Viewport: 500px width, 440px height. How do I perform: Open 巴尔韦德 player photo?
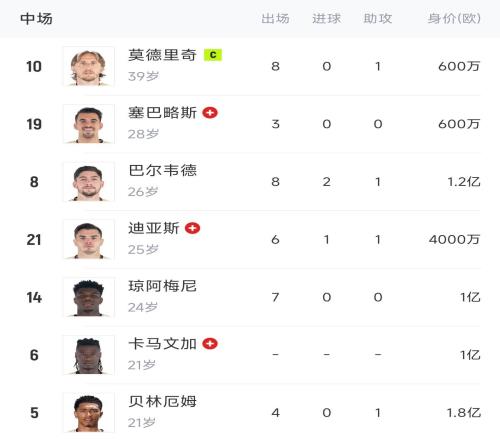coord(89,182)
